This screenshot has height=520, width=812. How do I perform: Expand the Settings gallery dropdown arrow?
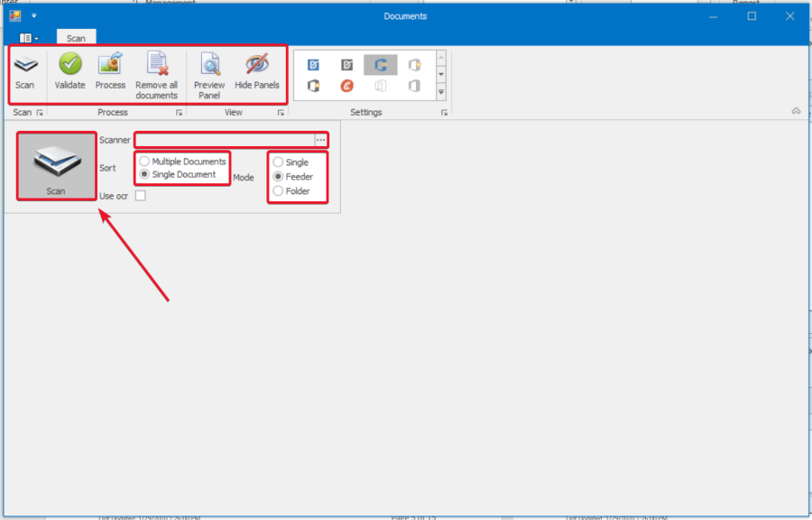(441, 92)
